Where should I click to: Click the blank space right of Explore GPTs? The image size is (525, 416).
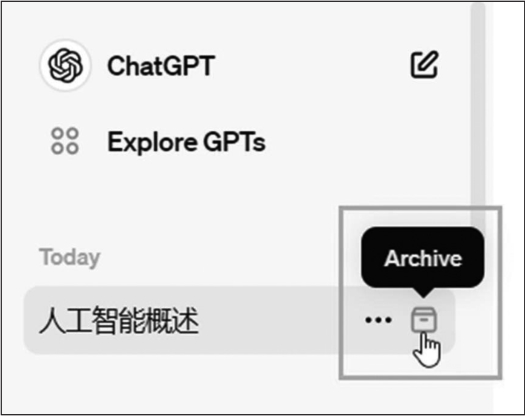[367, 142]
